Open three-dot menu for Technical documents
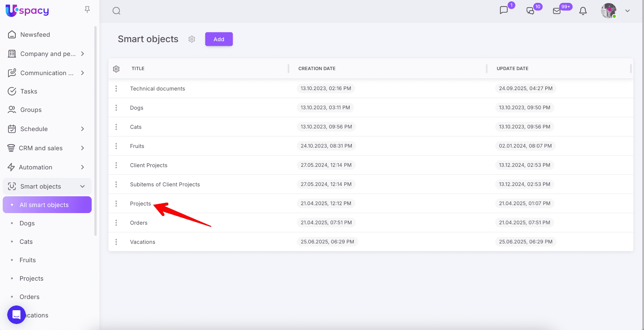The width and height of the screenshot is (644, 330). 116,89
